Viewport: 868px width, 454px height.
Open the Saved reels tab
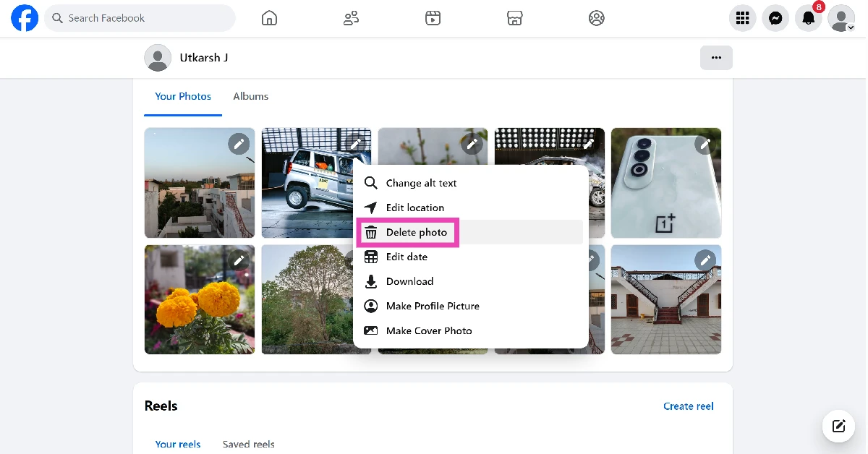click(x=248, y=444)
